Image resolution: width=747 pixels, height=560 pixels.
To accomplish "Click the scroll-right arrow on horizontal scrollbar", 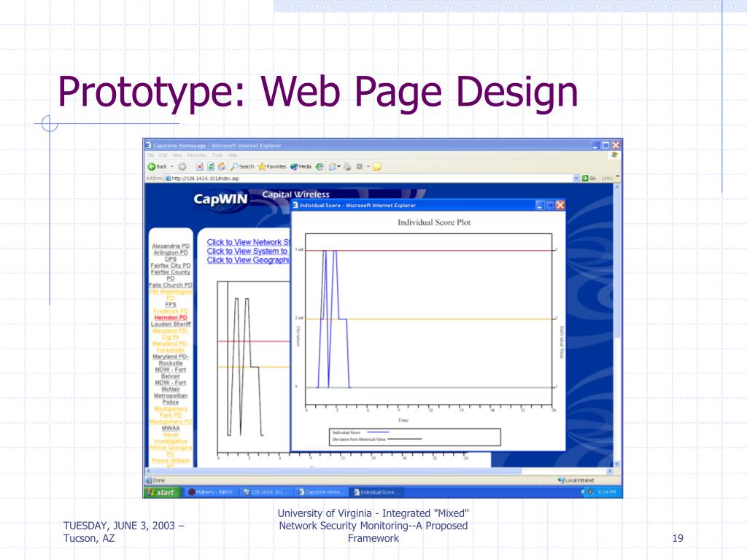I will click(609, 471).
